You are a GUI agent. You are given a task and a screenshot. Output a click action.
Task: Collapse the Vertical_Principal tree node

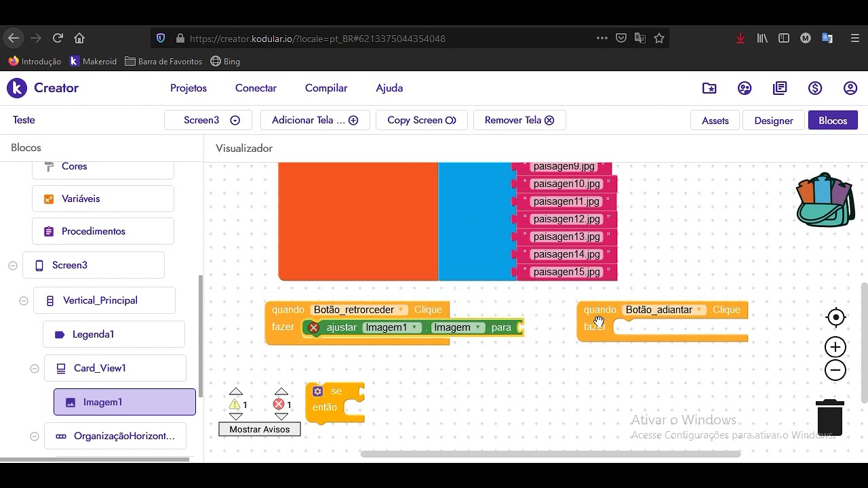[23, 301]
